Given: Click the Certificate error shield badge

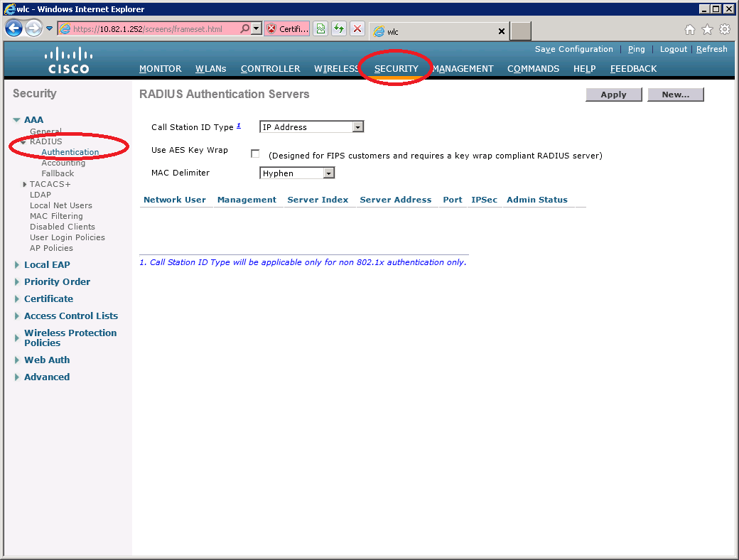Looking at the screenshot, I should [287, 28].
